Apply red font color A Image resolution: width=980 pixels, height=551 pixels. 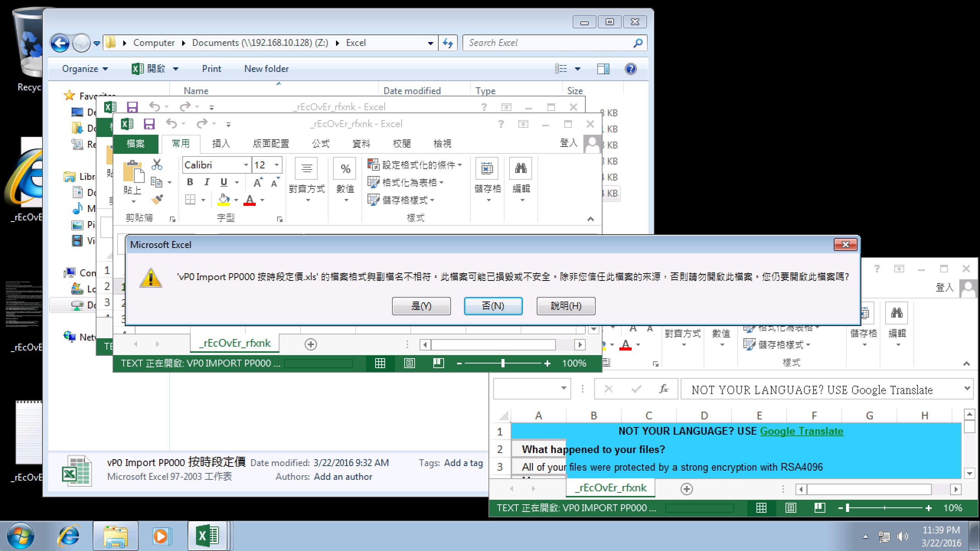[x=250, y=199]
